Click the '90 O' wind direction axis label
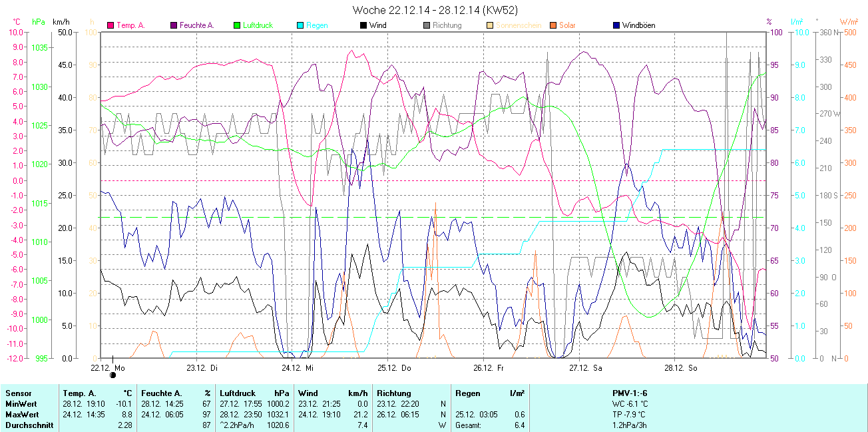The image size is (868, 432). pyautogui.click(x=829, y=277)
